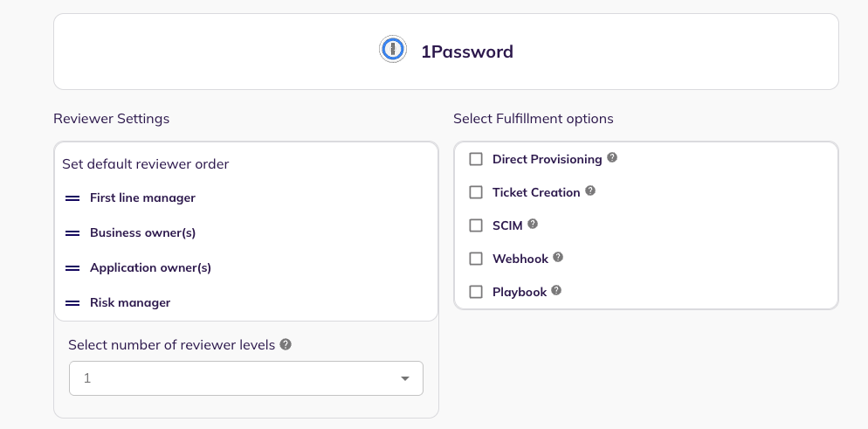Click drag handle beside Application owner(s)

point(72,268)
